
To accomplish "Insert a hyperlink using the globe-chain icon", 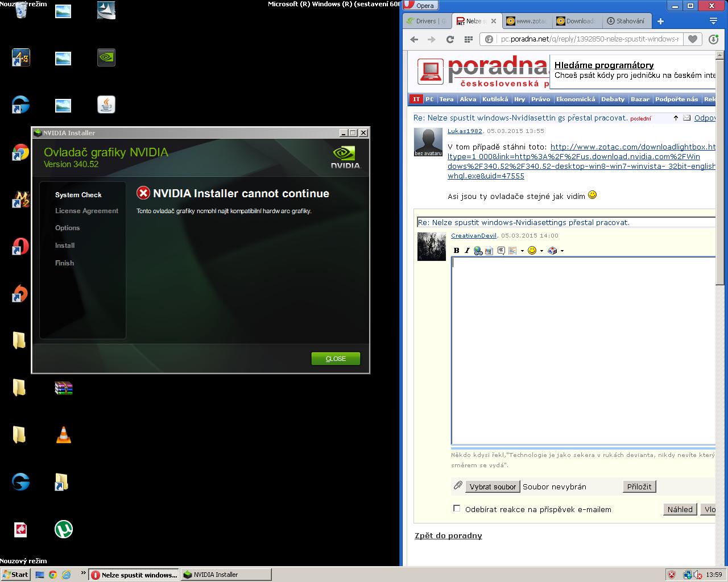I will pyautogui.click(x=478, y=251).
